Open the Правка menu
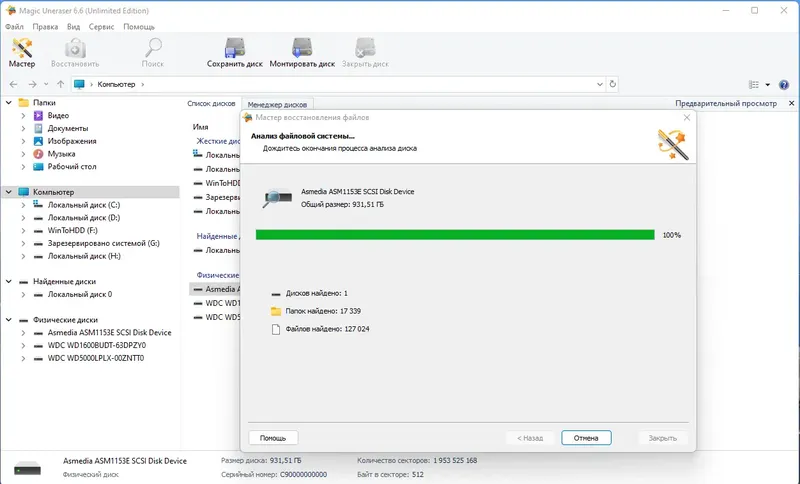800x484 pixels. (x=45, y=27)
